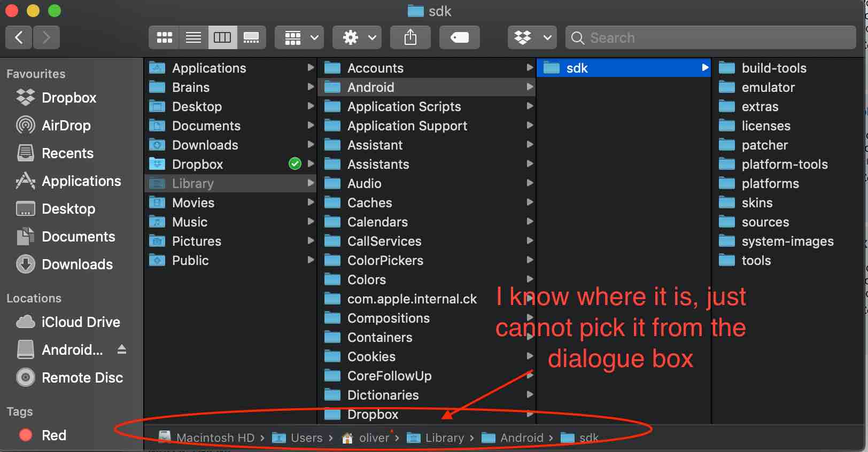Select the Application Support folder
868x452 pixels.
tap(407, 126)
